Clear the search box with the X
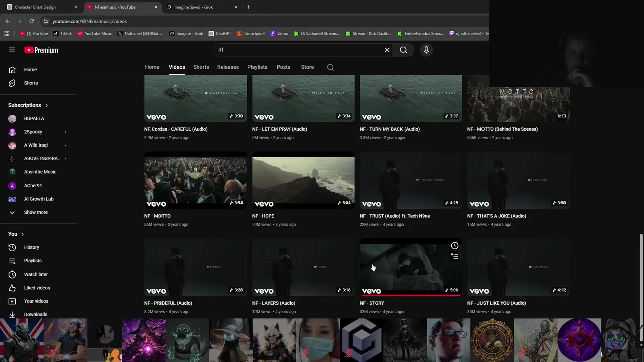Image resolution: width=644 pixels, height=362 pixels. click(x=387, y=50)
